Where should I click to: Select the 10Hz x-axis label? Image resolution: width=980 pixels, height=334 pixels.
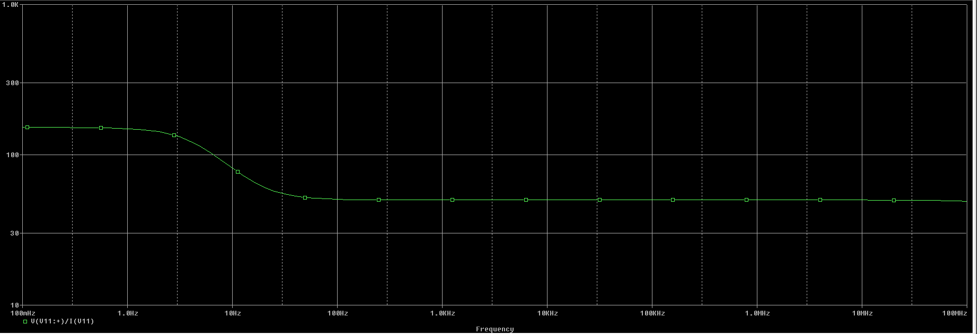[233, 313]
